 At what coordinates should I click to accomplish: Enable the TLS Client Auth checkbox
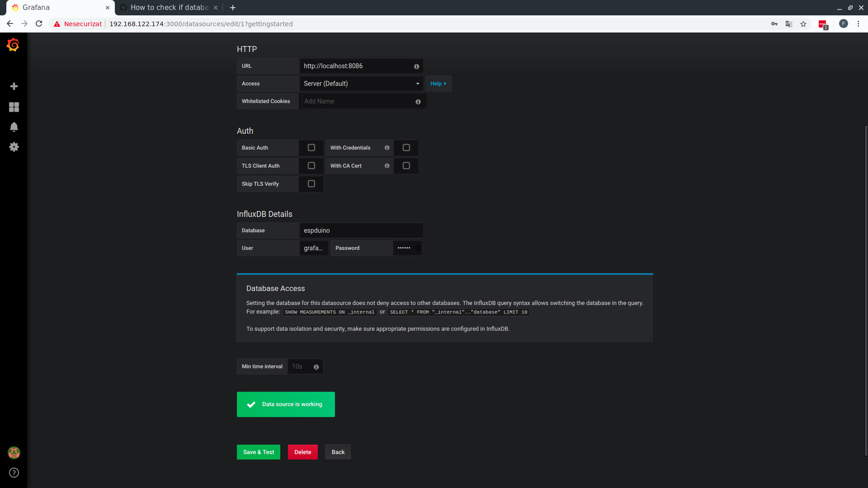pyautogui.click(x=311, y=166)
